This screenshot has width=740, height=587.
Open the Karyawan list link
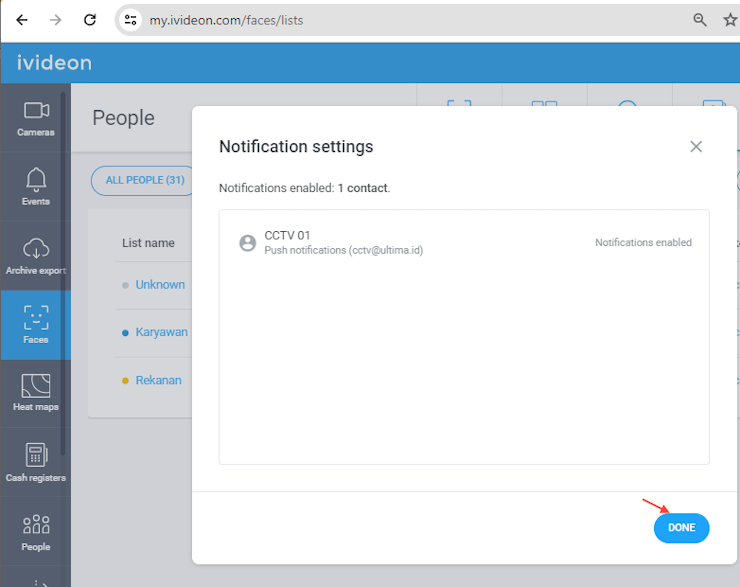click(161, 332)
